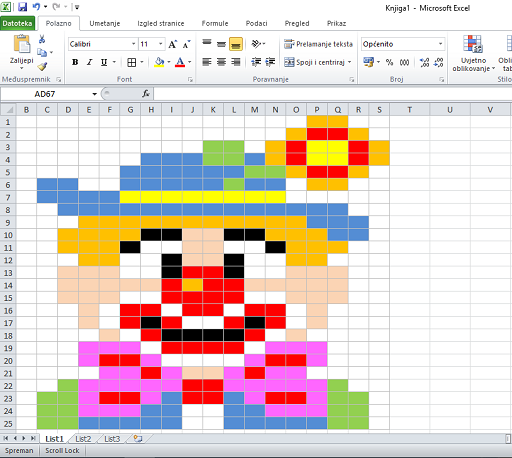This screenshot has height=458, width=512.
Task: Go to the last sheet navigation arrow
Action: pos(33,438)
